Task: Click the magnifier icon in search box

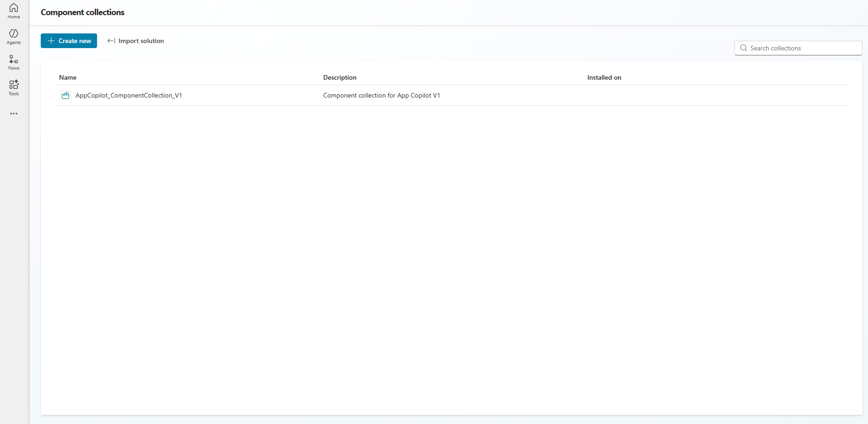Action: [743, 48]
